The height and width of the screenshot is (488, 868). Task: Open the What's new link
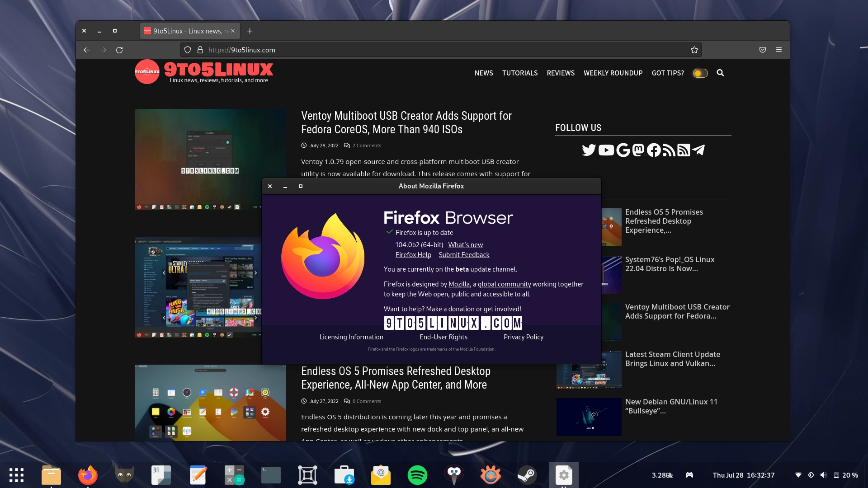pos(466,244)
